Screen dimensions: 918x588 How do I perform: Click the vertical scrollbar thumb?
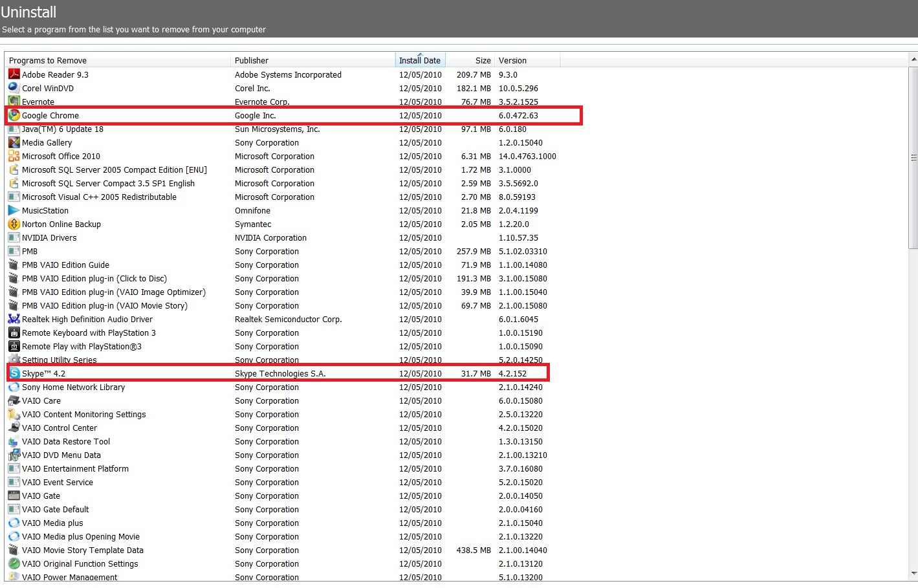click(x=913, y=157)
